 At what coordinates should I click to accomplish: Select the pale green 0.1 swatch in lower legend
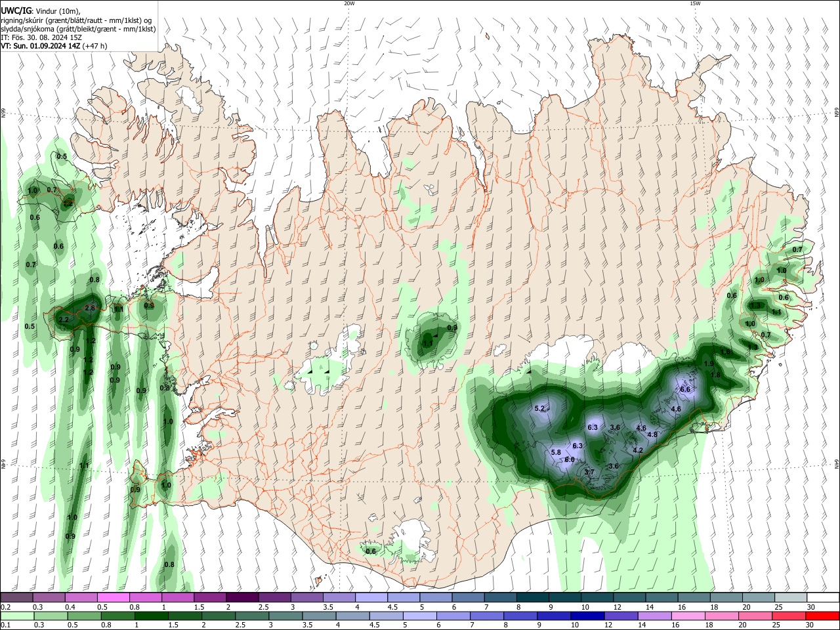pyautogui.click(x=16, y=616)
